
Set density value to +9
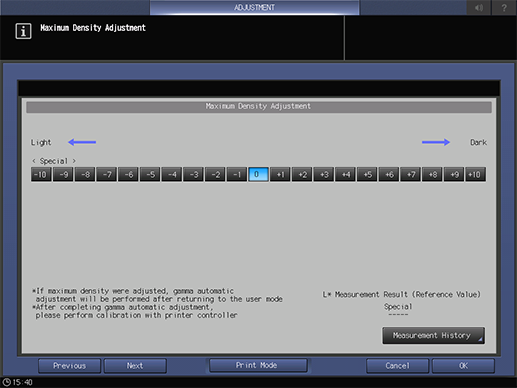coord(454,174)
